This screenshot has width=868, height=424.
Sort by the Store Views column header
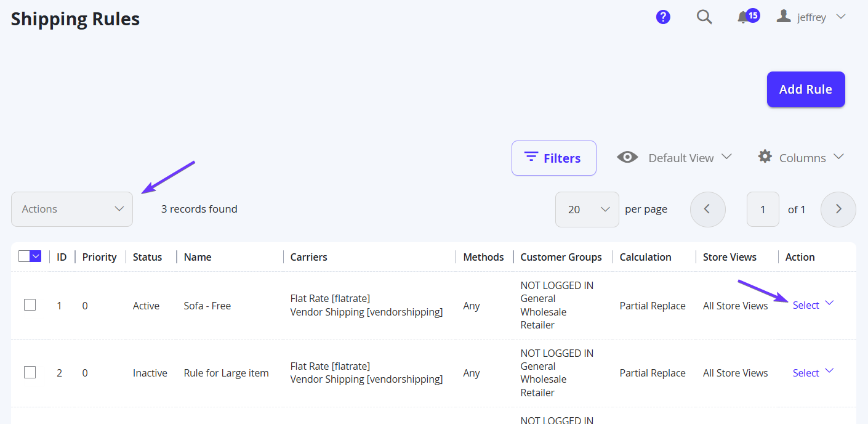pos(730,257)
